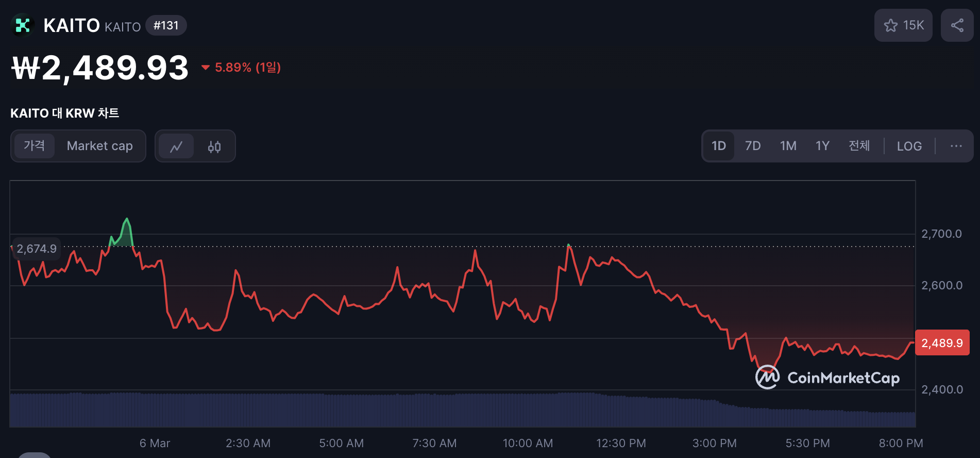Click the 2,674.9 opening price label
980x458 pixels.
(37, 249)
